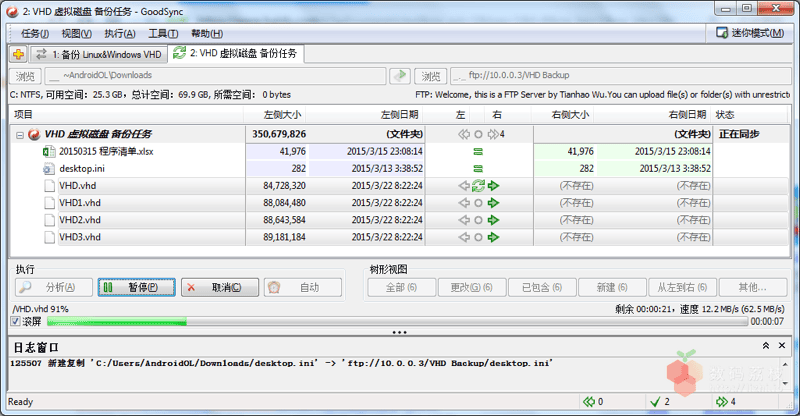The image size is (800, 416).
Task: Filter by 更改(G) (6) changes
Action: pyautogui.click(x=472, y=287)
